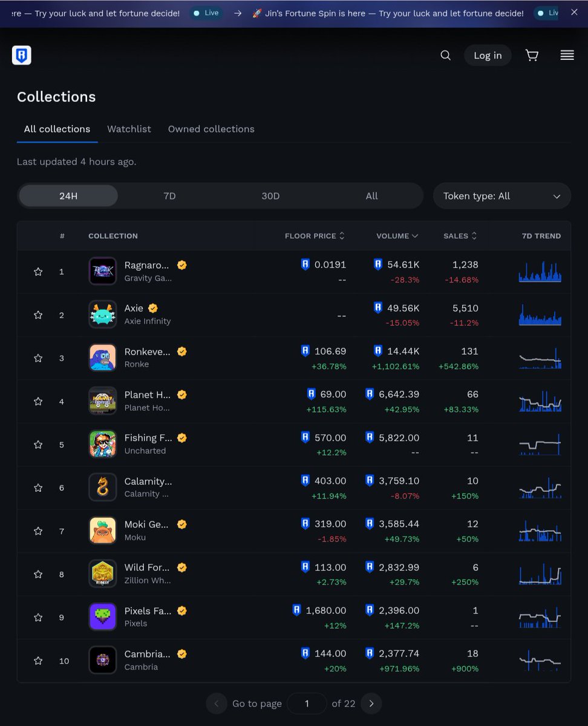Click Calamity dragon logo
This screenshot has height=726, width=588.
tap(103, 487)
